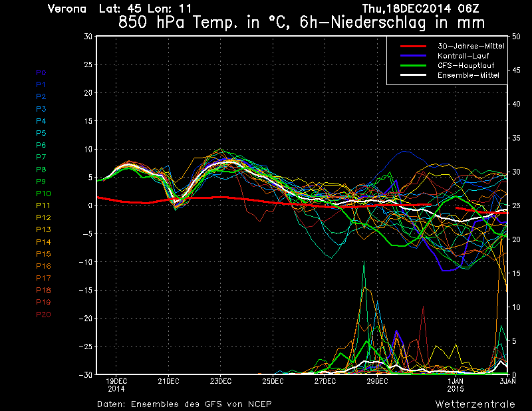Click the 30 value on temperature axis
Viewport: 532px width, 411px height.
[x=88, y=37]
